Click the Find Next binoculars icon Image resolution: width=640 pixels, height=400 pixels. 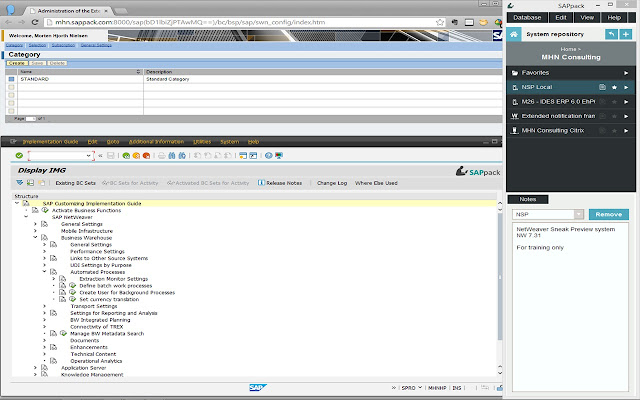[x=182, y=156]
